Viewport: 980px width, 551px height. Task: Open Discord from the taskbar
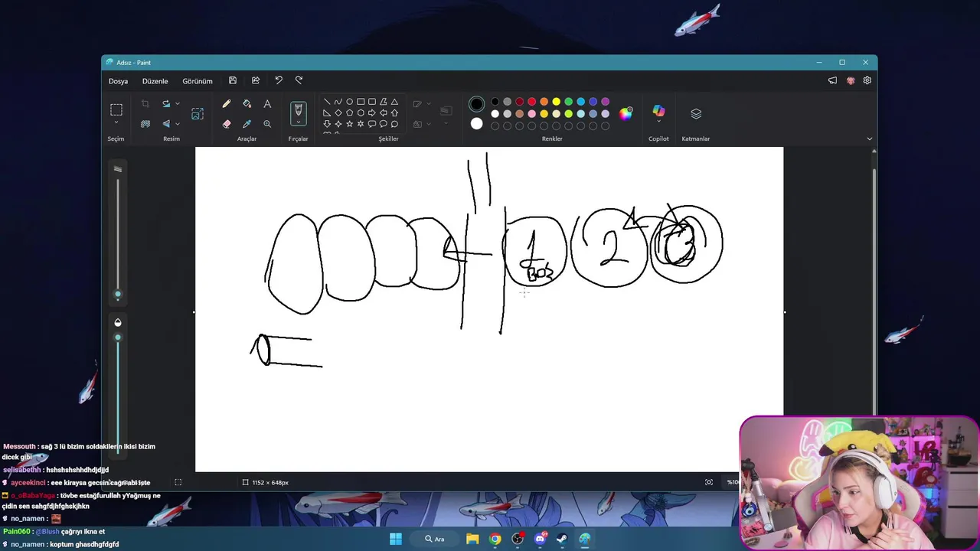point(540,539)
